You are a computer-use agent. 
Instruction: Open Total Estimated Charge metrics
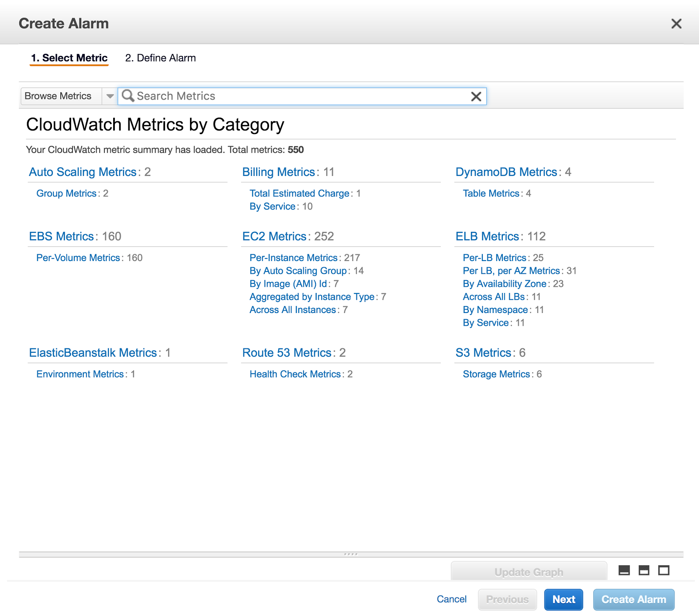(x=300, y=193)
